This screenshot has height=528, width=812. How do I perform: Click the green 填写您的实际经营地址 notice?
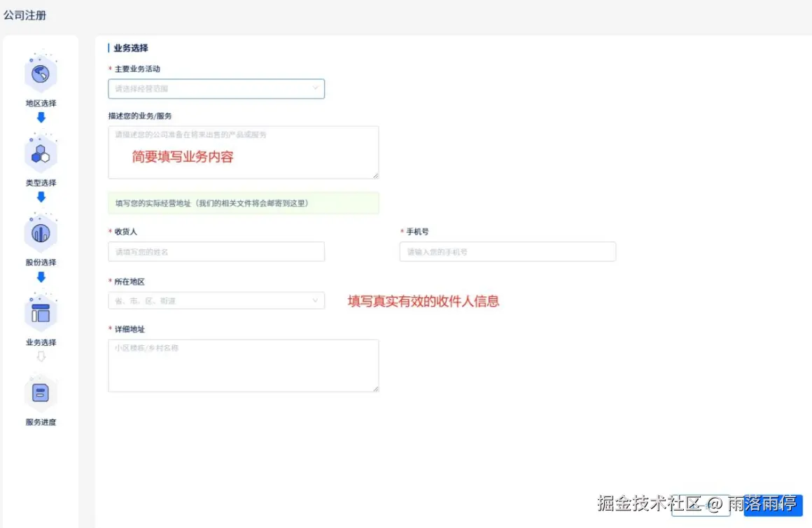pos(244,203)
